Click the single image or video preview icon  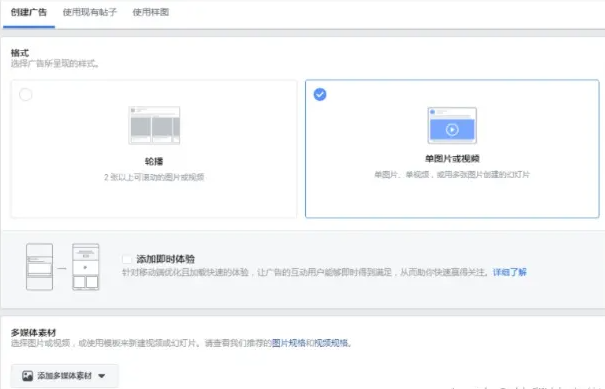point(452,125)
